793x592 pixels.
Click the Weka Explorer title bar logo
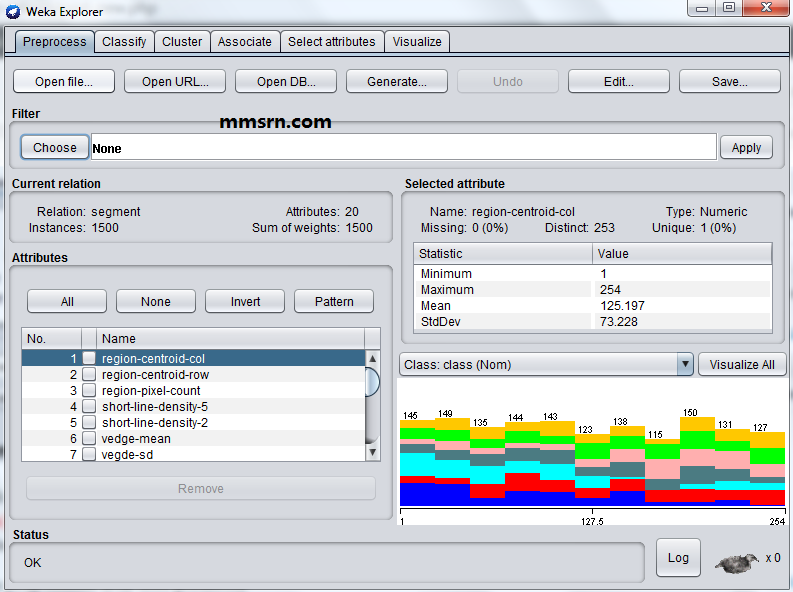[13, 11]
